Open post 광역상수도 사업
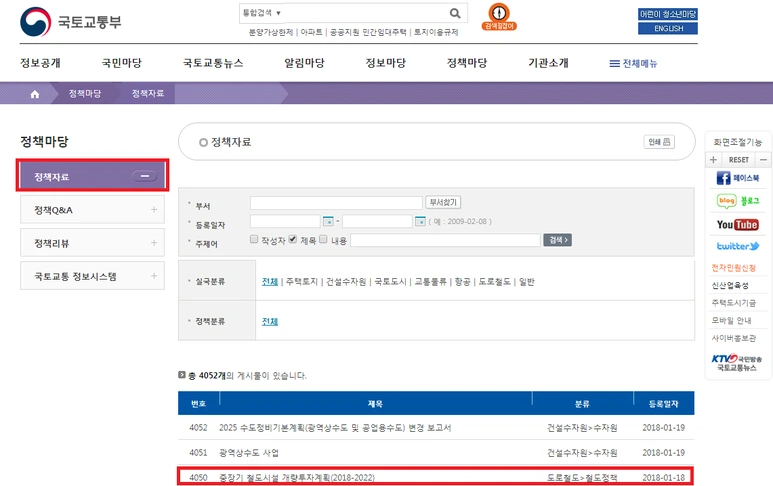The image size is (773, 486). [248, 452]
